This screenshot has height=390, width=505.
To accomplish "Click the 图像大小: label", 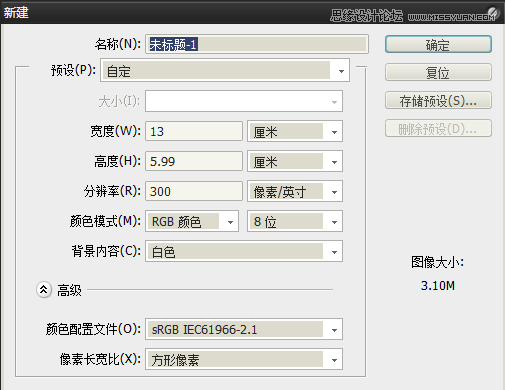I will (437, 262).
